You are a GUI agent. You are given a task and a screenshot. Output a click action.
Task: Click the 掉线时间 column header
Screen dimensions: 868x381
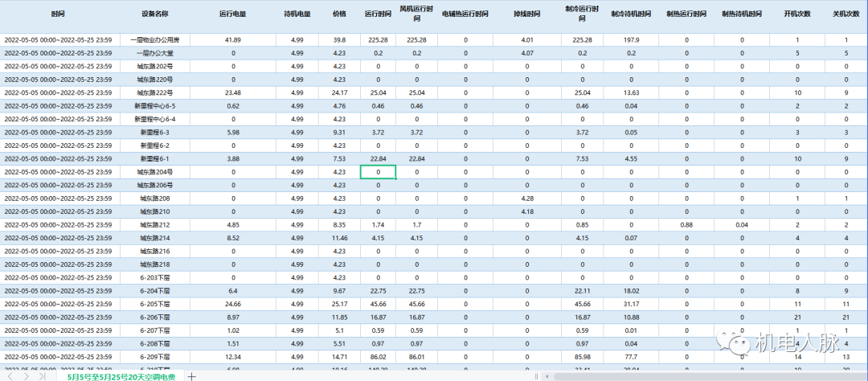click(x=527, y=14)
